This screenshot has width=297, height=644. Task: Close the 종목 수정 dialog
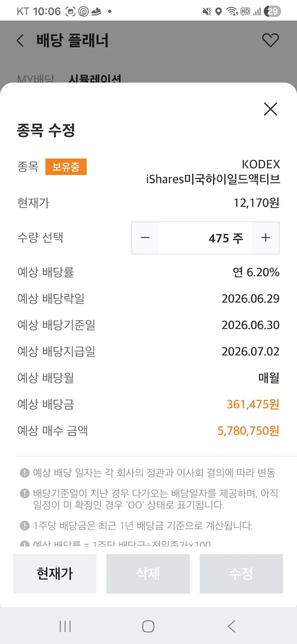tap(270, 109)
